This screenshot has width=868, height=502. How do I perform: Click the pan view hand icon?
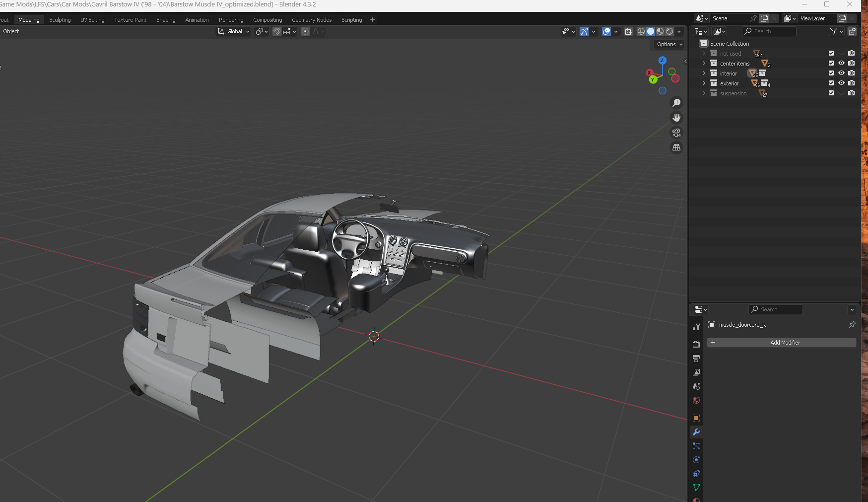point(676,118)
